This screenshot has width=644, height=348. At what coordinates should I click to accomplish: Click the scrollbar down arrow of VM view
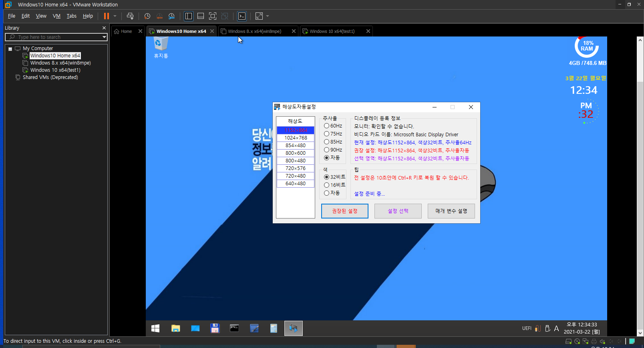[640, 333]
